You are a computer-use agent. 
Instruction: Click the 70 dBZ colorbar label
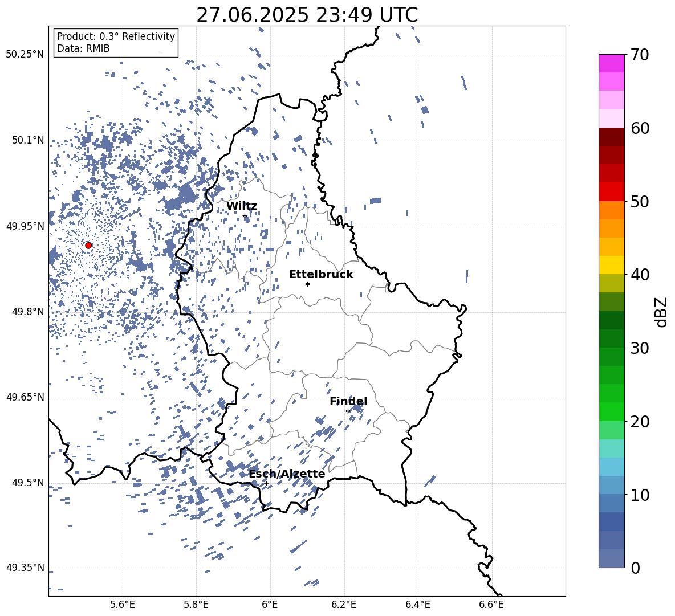[x=640, y=55]
